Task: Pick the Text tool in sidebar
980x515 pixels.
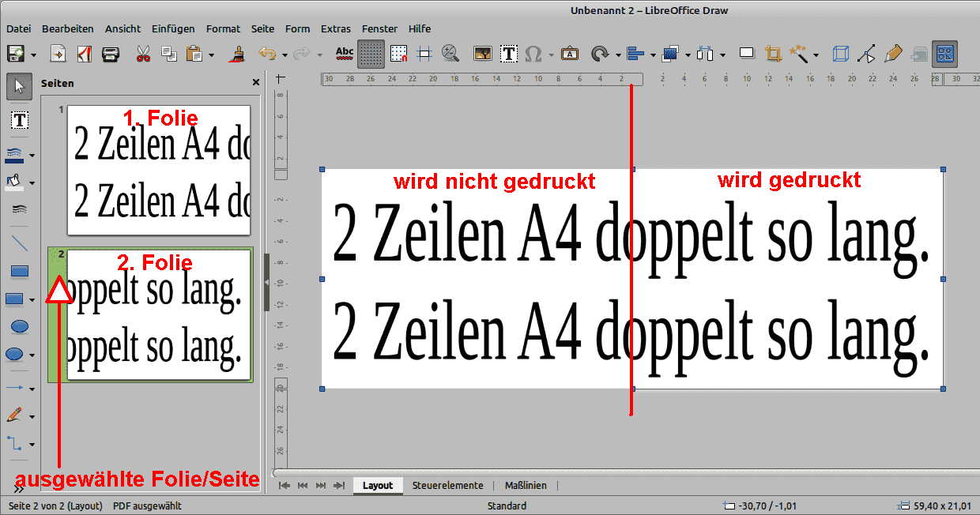Action: (x=19, y=120)
